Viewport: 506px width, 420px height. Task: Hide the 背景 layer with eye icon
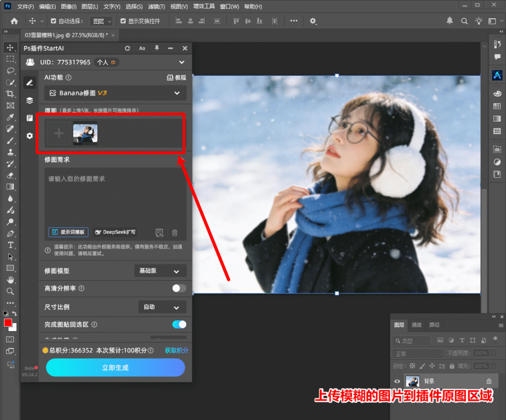397,381
